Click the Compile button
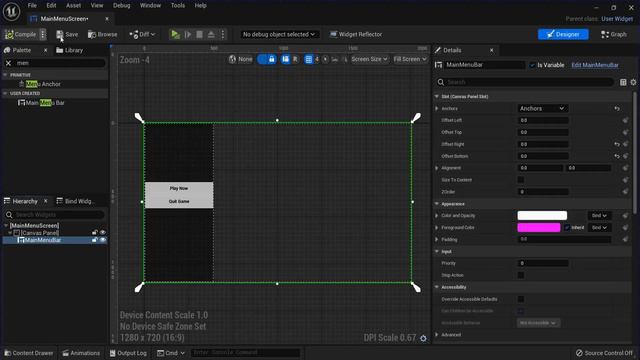The width and height of the screenshot is (640, 360). click(x=21, y=35)
